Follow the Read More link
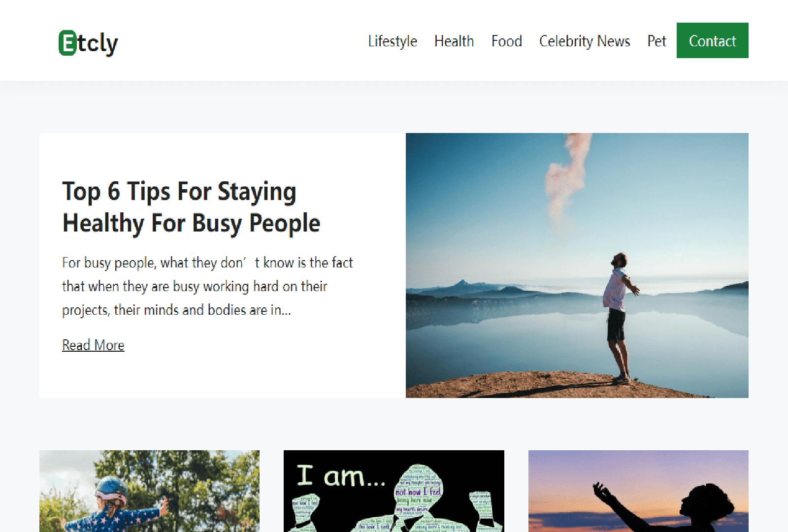 click(x=93, y=345)
